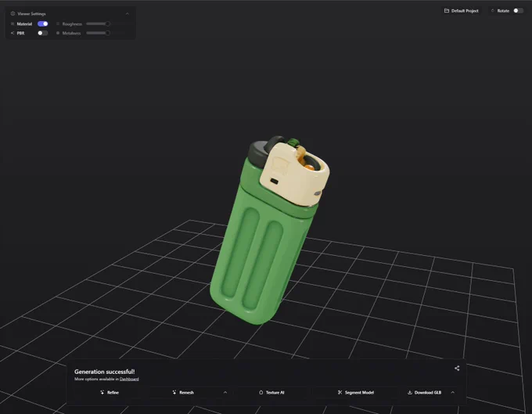Image resolution: width=532 pixels, height=414 pixels.
Task: Click the Remesh button
Action: pos(183,392)
